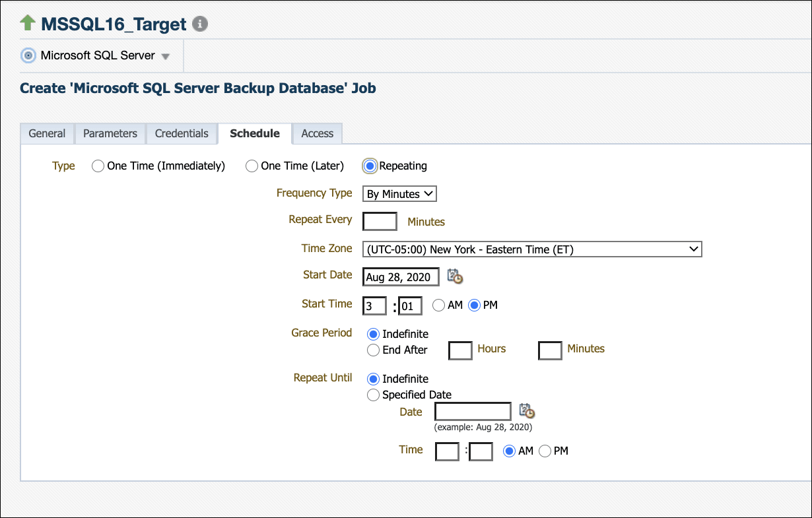812x518 pixels.
Task: Click the Grace Period Hours field
Action: pos(460,350)
